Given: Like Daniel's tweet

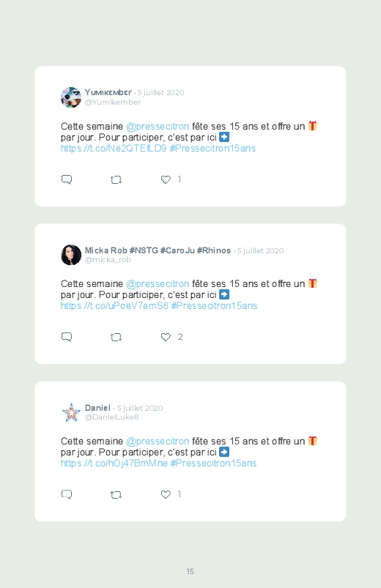Looking at the screenshot, I should 166,494.
